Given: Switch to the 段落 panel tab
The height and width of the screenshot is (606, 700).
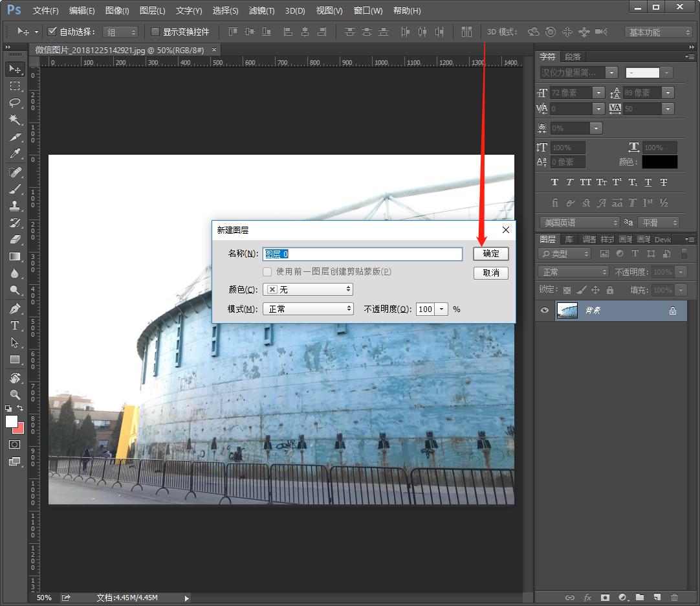Looking at the screenshot, I should [573, 57].
